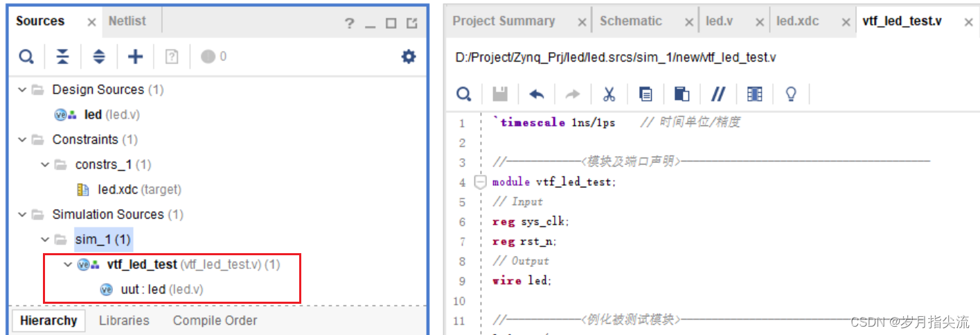Switch to the Sources tab
Viewport: 980px width, 335px height.
coord(40,21)
